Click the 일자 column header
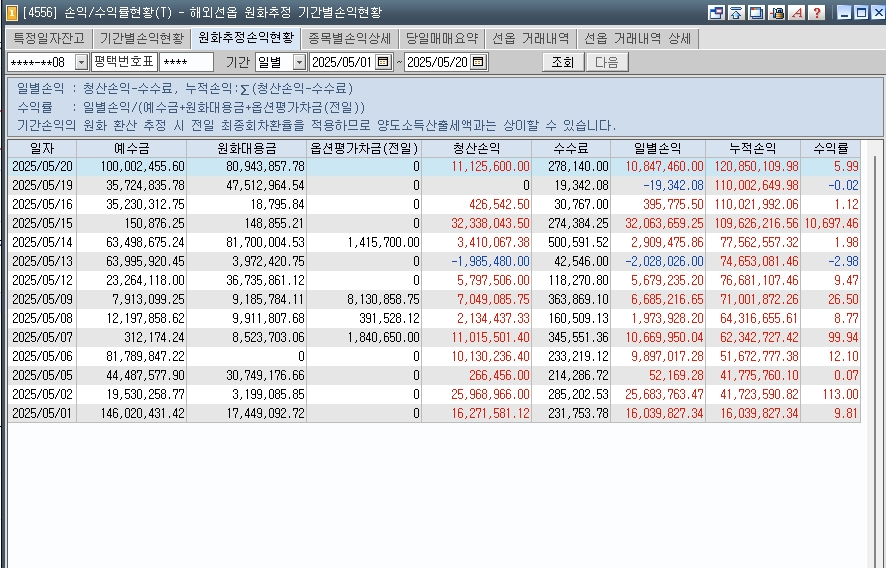This screenshot has height=568, width=886. click(x=42, y=149)
